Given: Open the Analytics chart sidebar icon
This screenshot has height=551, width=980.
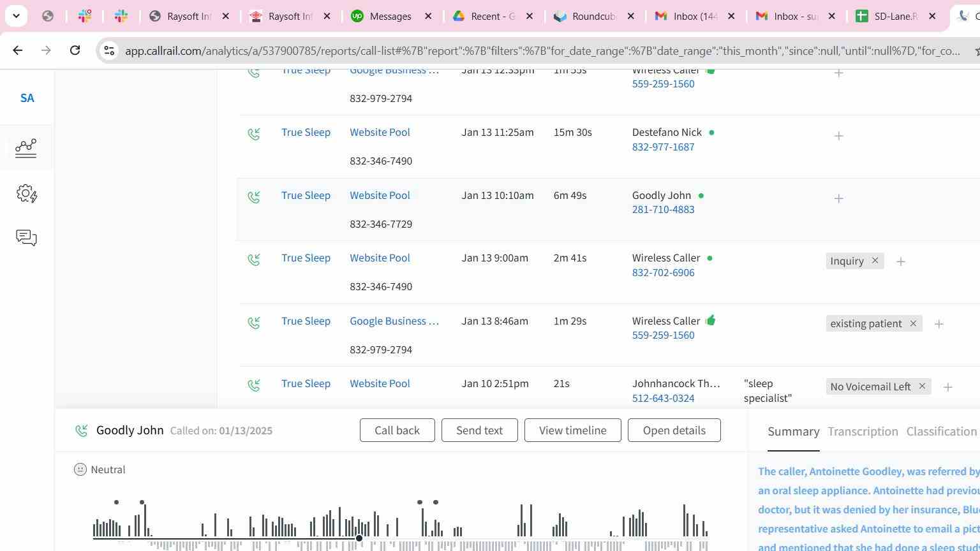Looking at the screenshot, I should (x=26, y=148).
